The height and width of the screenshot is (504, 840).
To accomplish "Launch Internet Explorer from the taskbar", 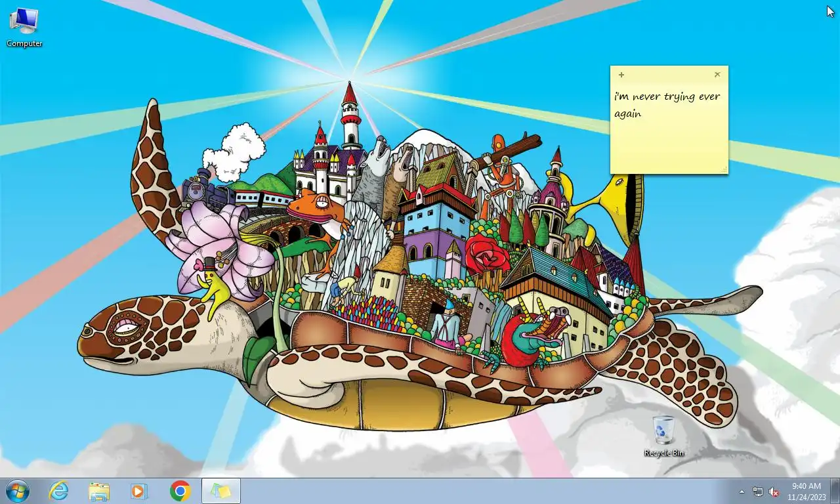I will [x=59, y=491].
